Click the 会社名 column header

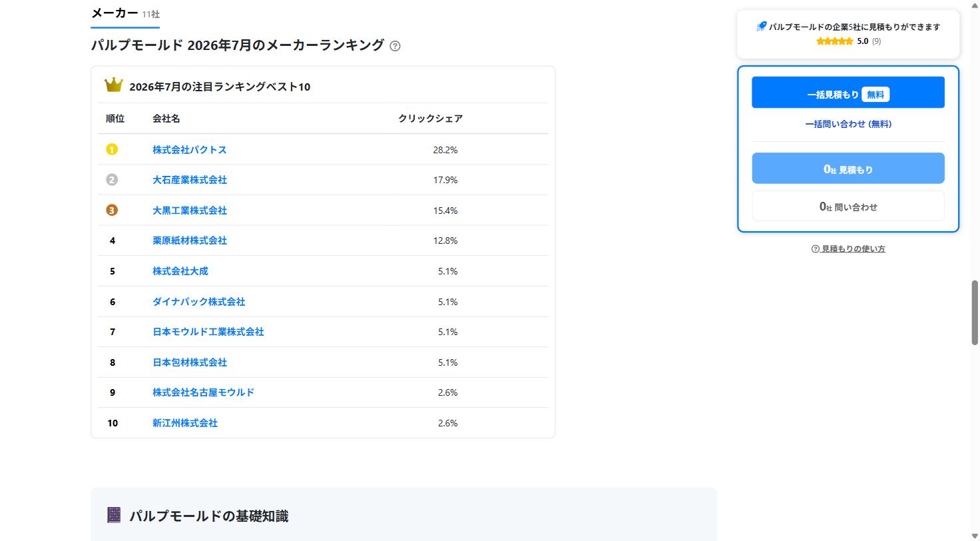[166, 119]
